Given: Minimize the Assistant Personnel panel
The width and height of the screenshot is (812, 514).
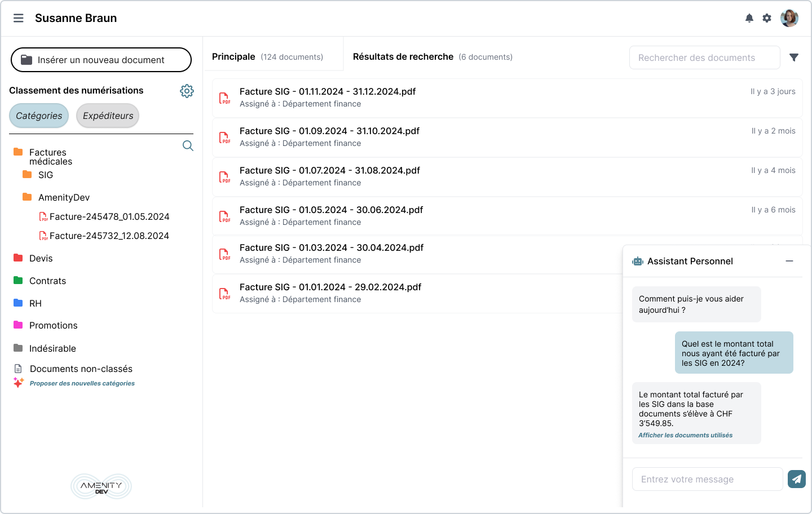Looking at the screenshot, I should pos(789,261).
